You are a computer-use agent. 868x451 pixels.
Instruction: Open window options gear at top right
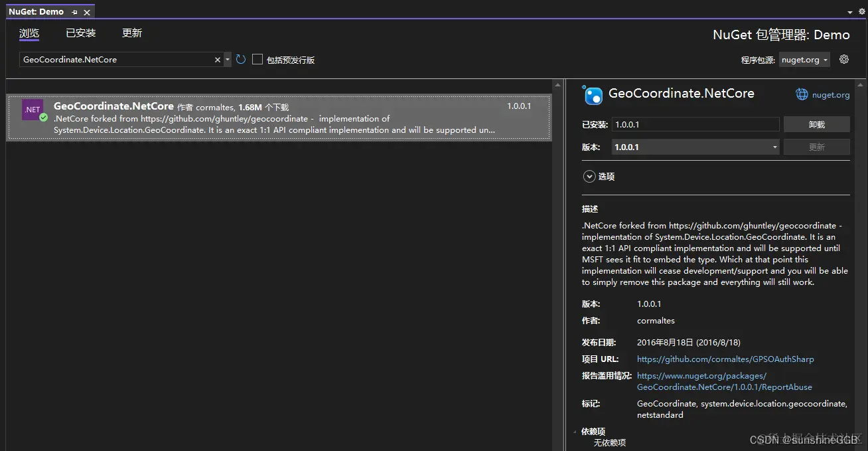(x=862, y=11)
